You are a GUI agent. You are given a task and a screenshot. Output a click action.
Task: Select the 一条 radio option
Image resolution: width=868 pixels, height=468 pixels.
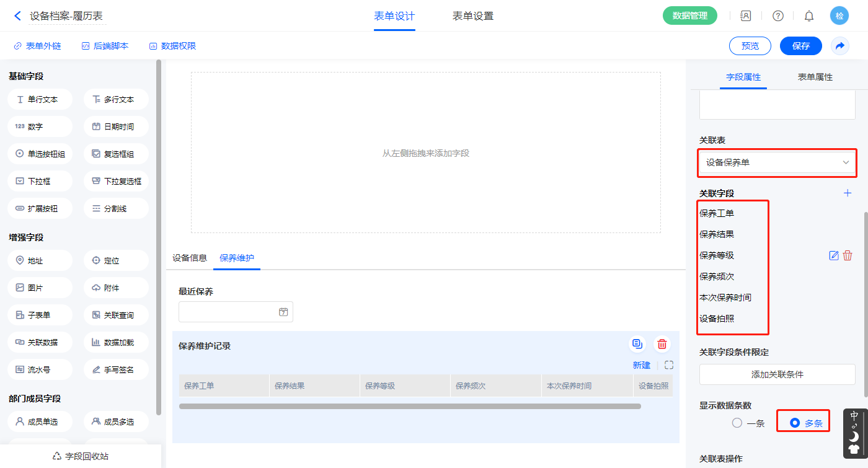point(737,423)
